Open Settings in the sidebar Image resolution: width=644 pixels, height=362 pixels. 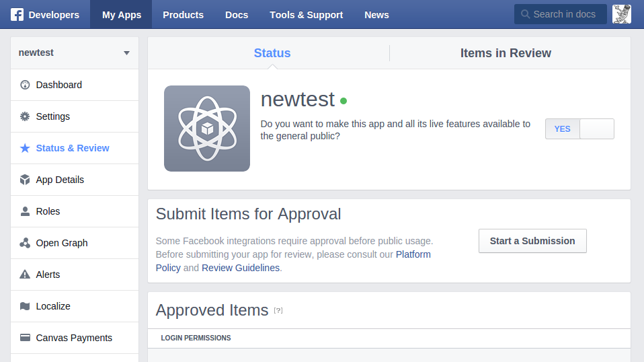coord(75,116)
